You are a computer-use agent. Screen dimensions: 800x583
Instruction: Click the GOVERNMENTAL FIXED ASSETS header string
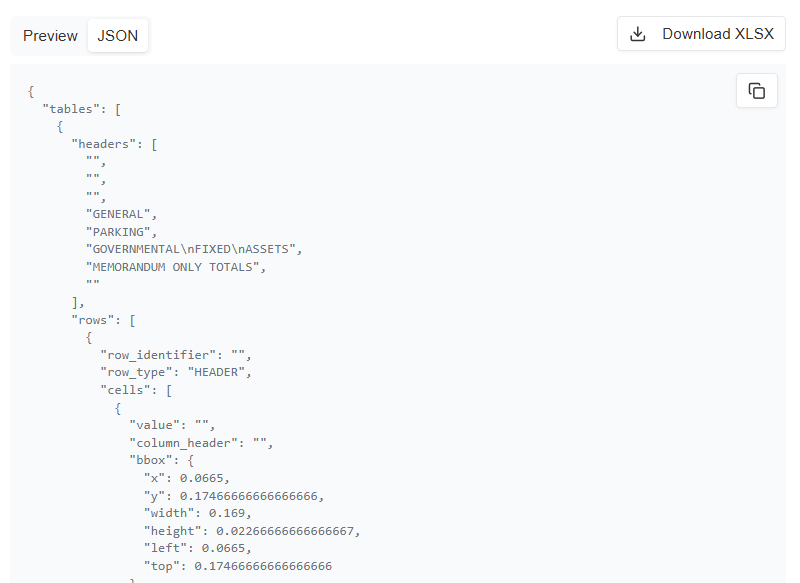point(194,249)
